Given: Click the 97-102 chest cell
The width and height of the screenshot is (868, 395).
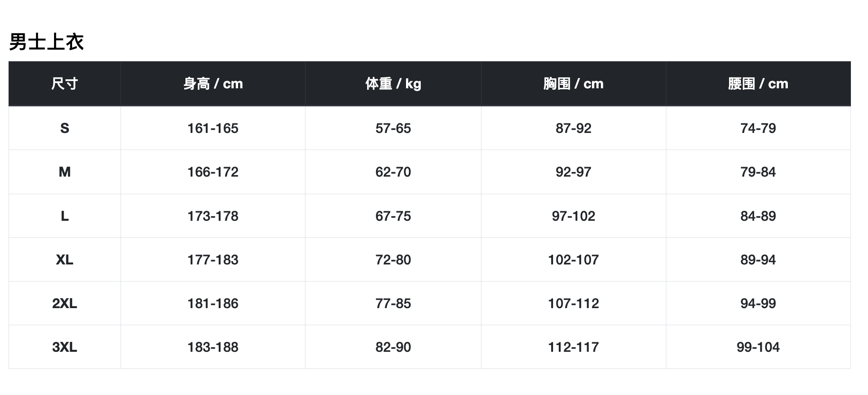Looking at the screenshot, I should pyautogui.click(x=573, y=216).
